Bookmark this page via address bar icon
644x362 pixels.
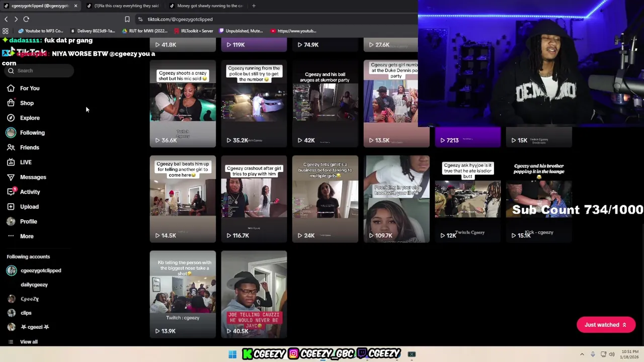pyautogui.click(x=127, y=19)
